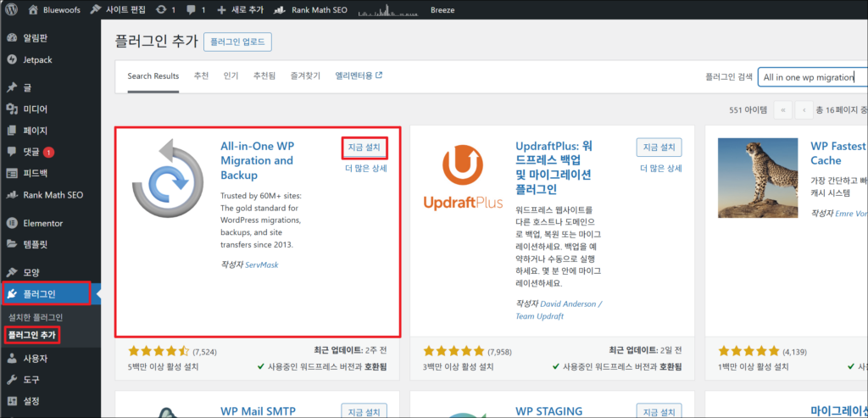This screenshot has width=868, height=418.
Task: Open WP Mail SMTP plugin title
Action: click(x=258, y=411)
